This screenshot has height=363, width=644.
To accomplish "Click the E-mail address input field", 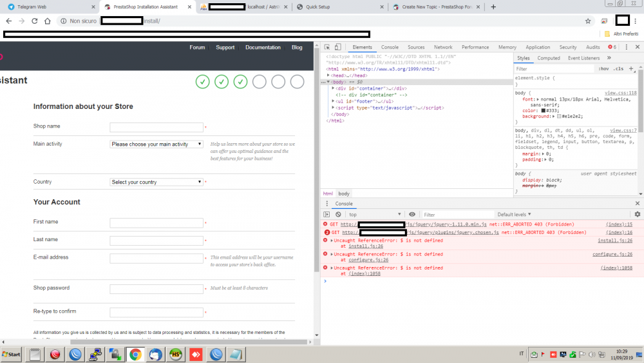I will point(156,258).
